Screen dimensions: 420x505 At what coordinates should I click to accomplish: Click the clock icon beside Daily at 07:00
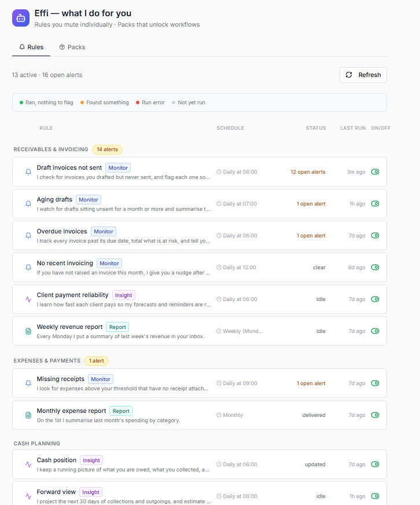[219, 203]
